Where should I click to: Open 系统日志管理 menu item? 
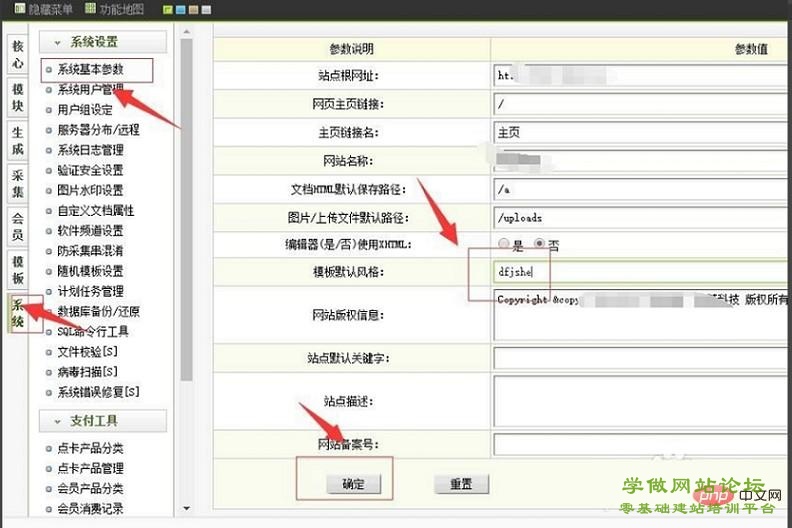coord(90,150)
